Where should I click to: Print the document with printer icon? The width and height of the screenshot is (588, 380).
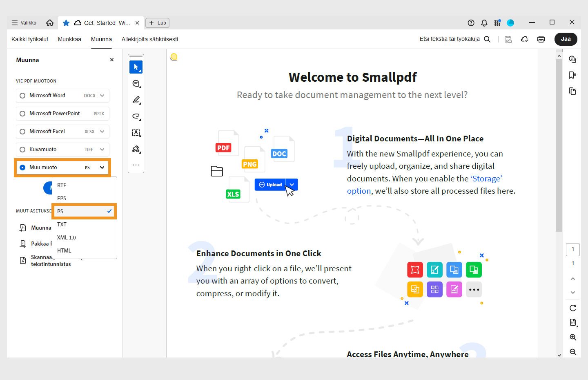[541, 39]
